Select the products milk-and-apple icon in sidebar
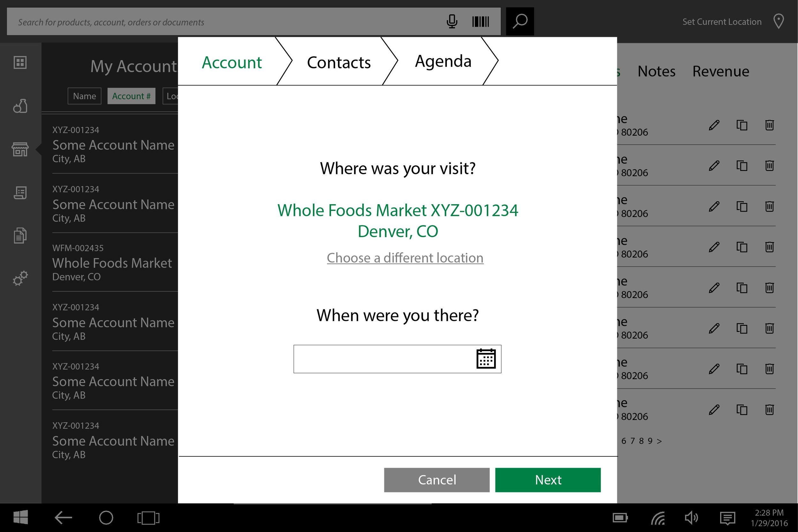This screenshot has width=798, height=532. (x=19, y=106)
